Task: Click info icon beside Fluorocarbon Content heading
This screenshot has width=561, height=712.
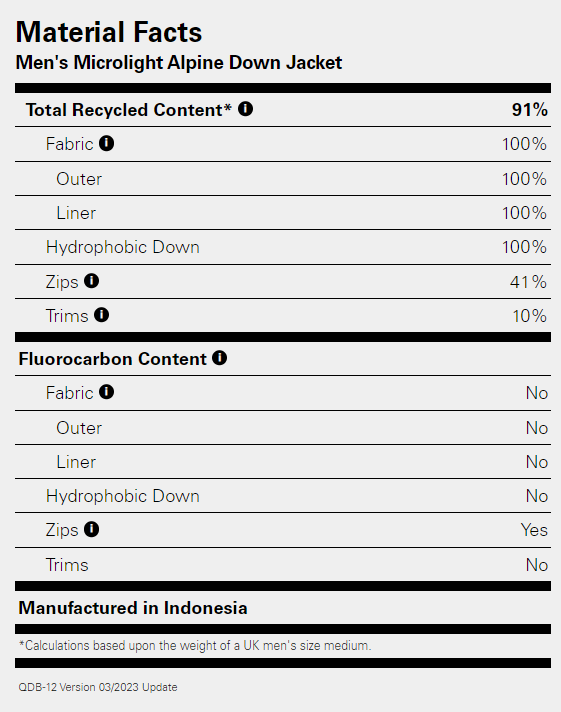Action: pos(219,358)
